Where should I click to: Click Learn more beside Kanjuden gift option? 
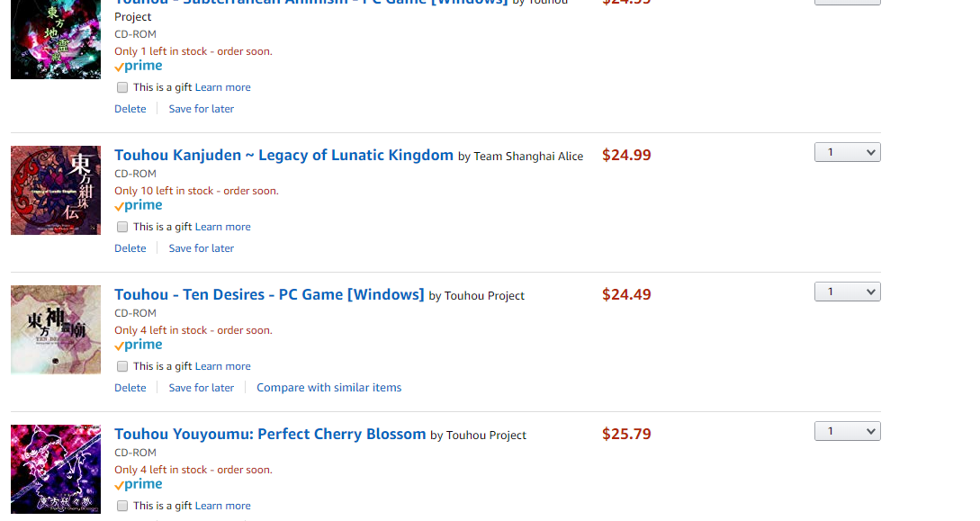click(223, 227)
